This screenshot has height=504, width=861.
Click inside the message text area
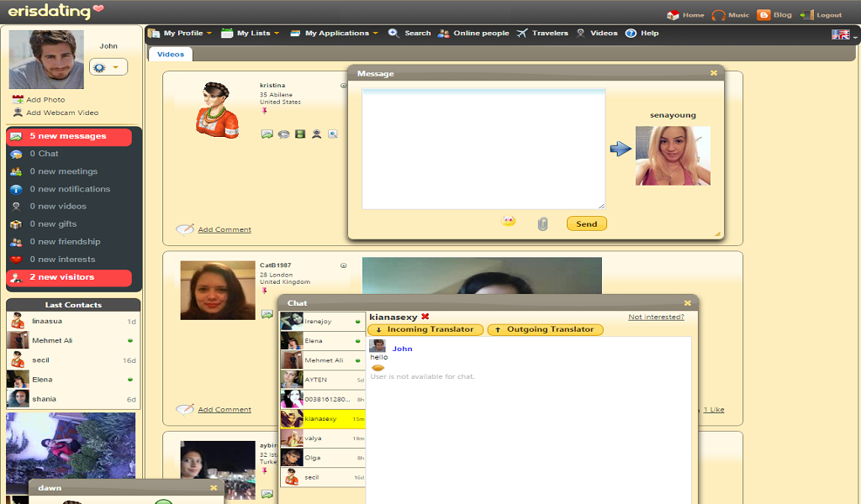tap(483, 149)
